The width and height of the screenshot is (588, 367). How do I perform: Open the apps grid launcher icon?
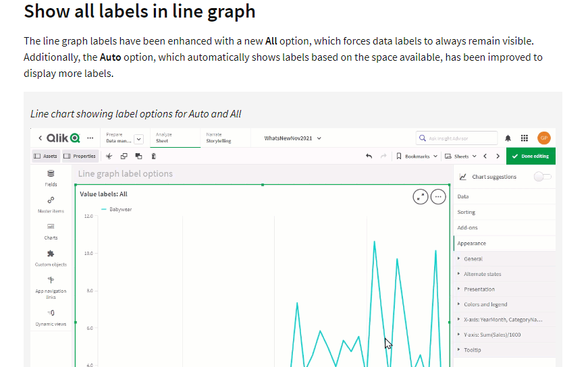(x=525, y=138)
